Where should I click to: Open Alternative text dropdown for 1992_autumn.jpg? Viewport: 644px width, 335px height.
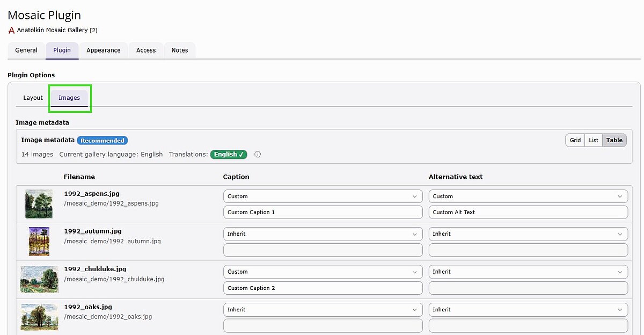click(528, 234)
